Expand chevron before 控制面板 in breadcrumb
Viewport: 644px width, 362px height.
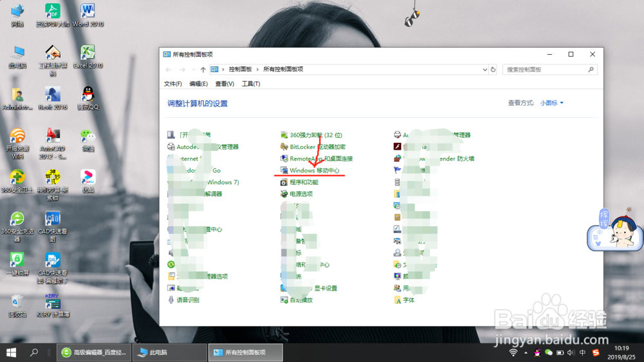tap(223, 70)
